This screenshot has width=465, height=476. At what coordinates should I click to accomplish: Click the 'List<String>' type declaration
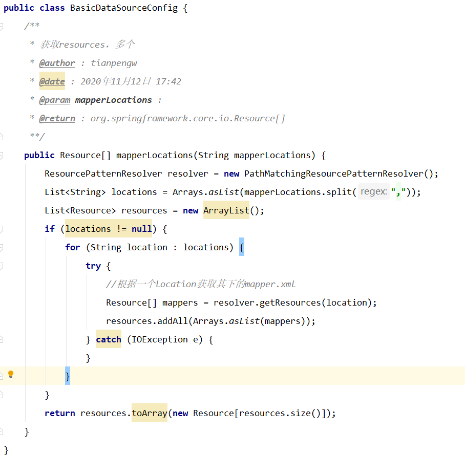pyautogui.click(x=75, y=192)
